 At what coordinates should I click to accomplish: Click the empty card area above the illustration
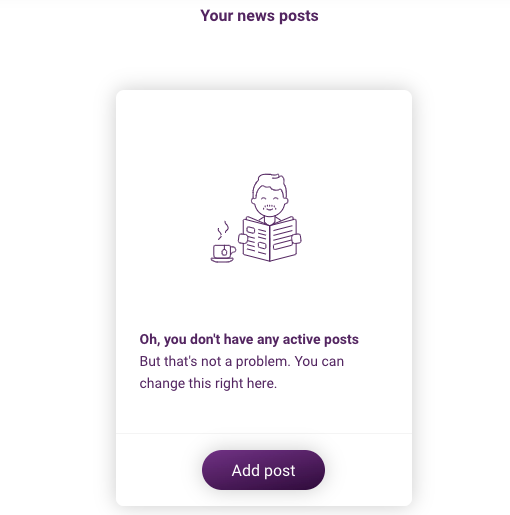[264, 130]
